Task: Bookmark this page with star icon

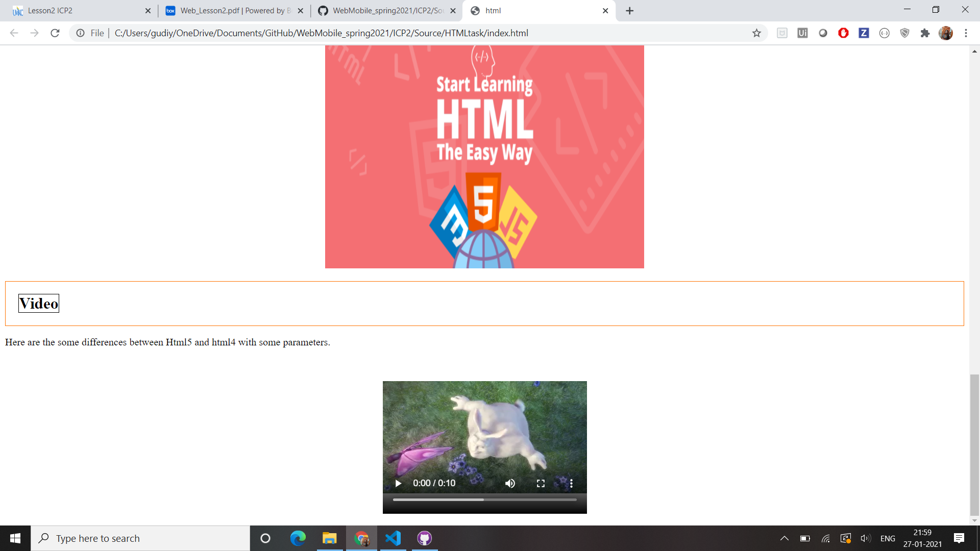Action: point(756,33)
